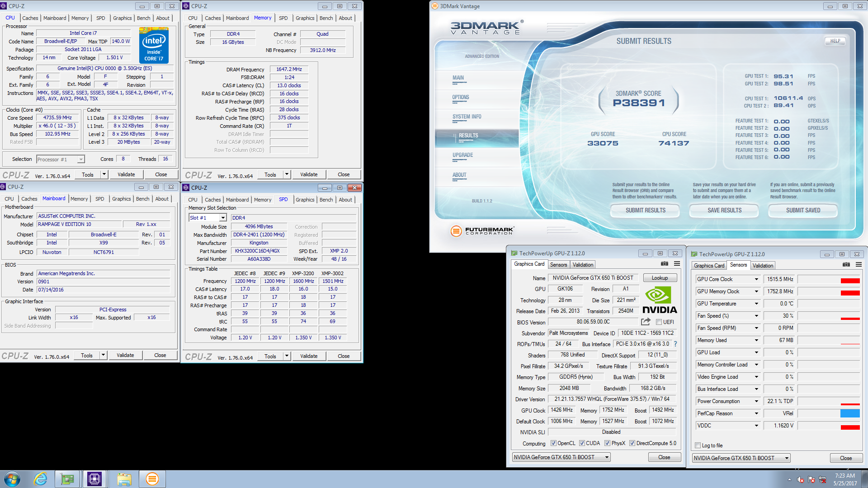The image size is (868, 488).
Task: Switch to Validation tab in GPU-Z Graphics Card window
Action: point(583,265)
